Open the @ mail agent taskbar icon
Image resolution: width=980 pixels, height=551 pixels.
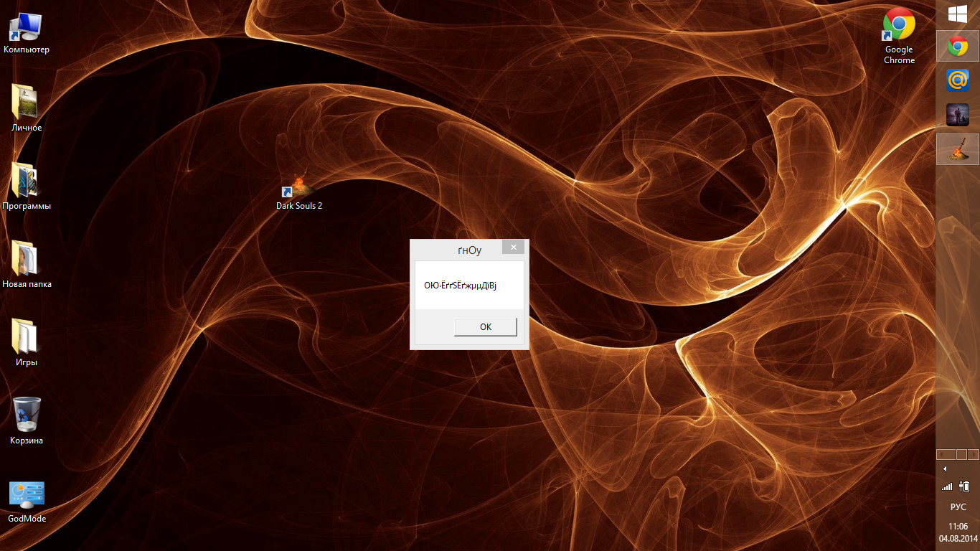click(x=958, y=80)
